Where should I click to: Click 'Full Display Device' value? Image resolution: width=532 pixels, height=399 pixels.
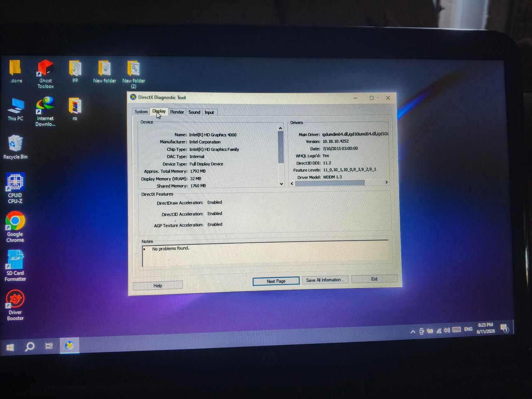click(206, 164)
